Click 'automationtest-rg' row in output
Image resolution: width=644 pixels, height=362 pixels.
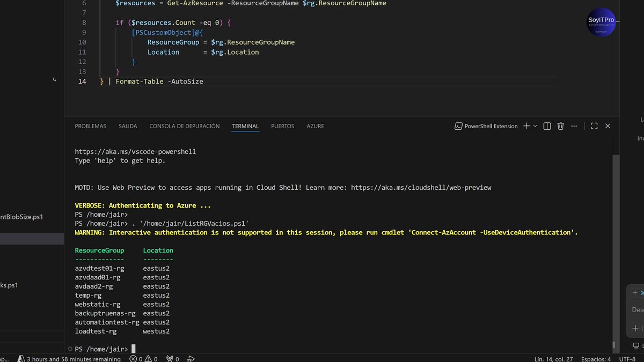point(107,322)
